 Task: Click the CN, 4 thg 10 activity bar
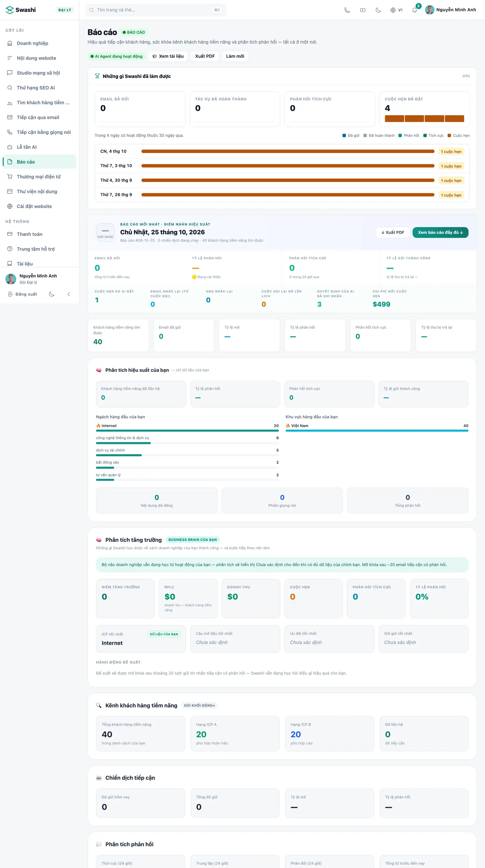pos(288,151)
